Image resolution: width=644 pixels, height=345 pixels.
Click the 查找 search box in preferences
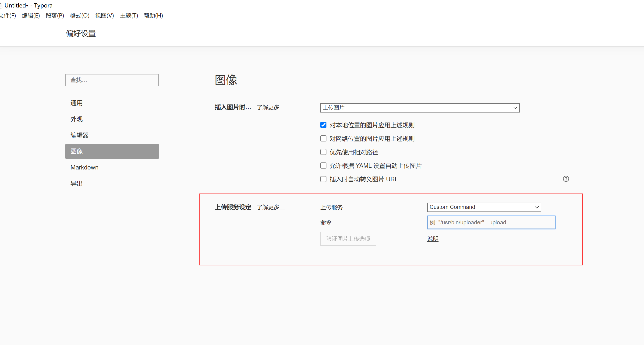point(112,80)
